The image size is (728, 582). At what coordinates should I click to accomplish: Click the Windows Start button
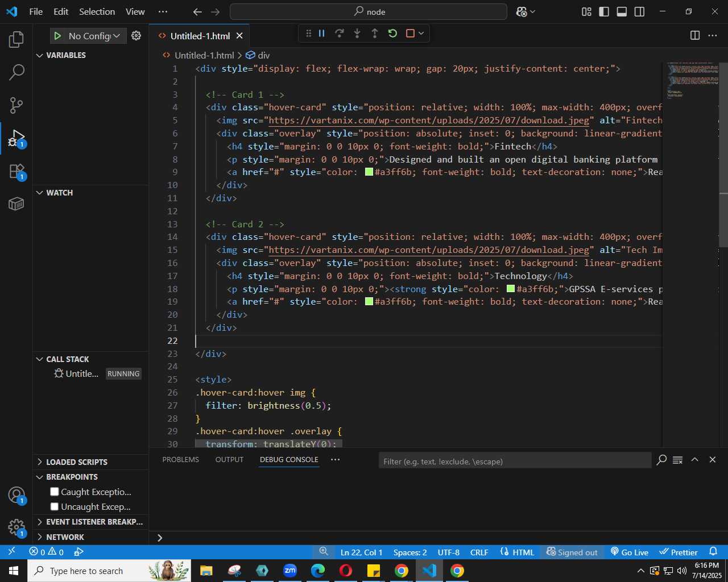(14, 571)
